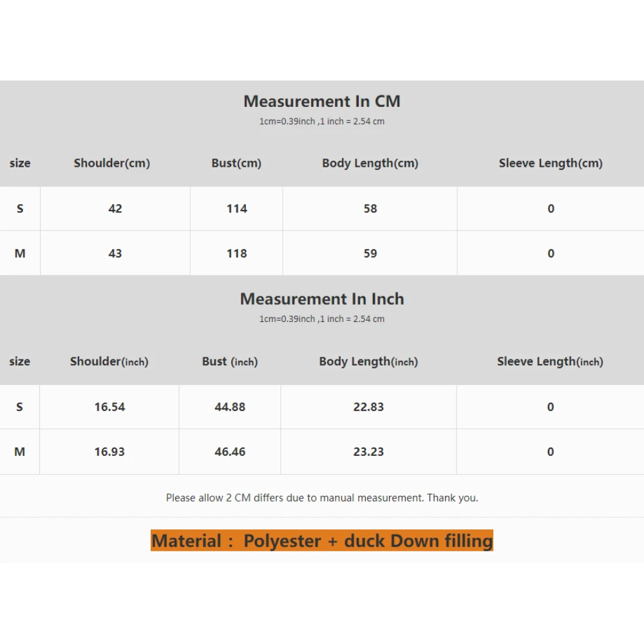Image resolution: width=644 pixels, height=644 pixels.
Task: Select the 'Bust (inch)' column header
Action: coord(230,361)
